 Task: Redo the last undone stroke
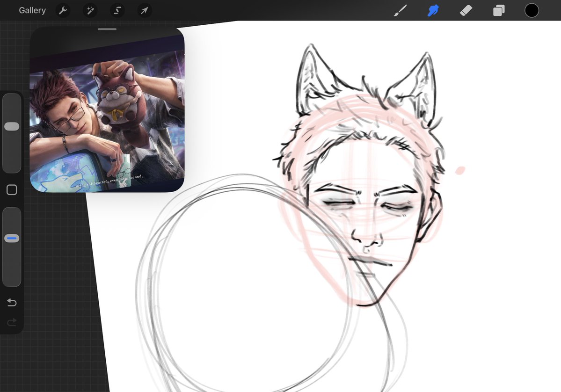point(12,322)
